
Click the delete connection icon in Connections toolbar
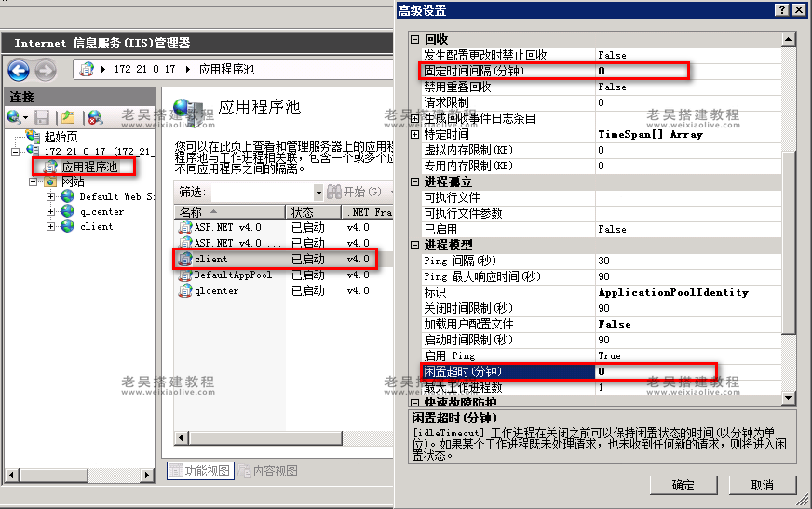pos(95,117)
